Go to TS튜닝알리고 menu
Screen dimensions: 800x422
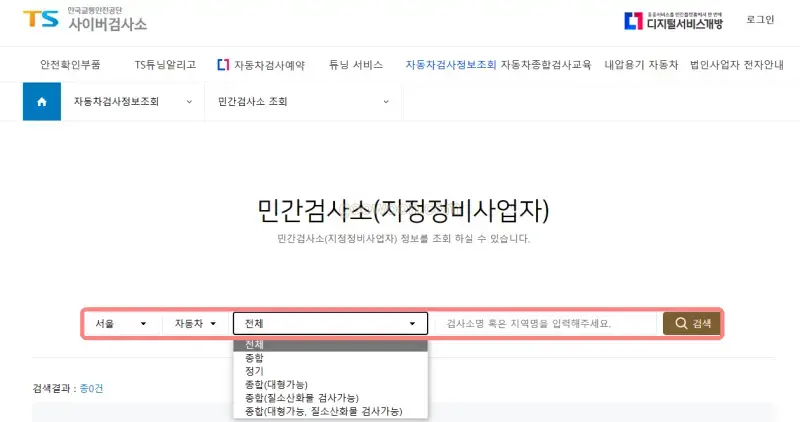click(x=165, y=64)
